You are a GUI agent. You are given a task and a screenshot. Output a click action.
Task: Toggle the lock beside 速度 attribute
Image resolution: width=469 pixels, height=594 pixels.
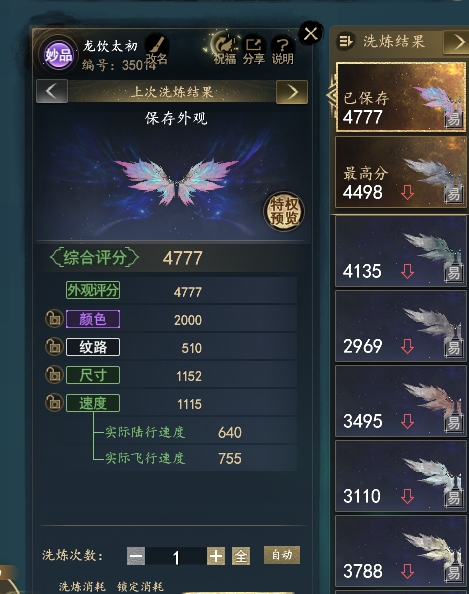pyautogui.click(x=54, y=403)
